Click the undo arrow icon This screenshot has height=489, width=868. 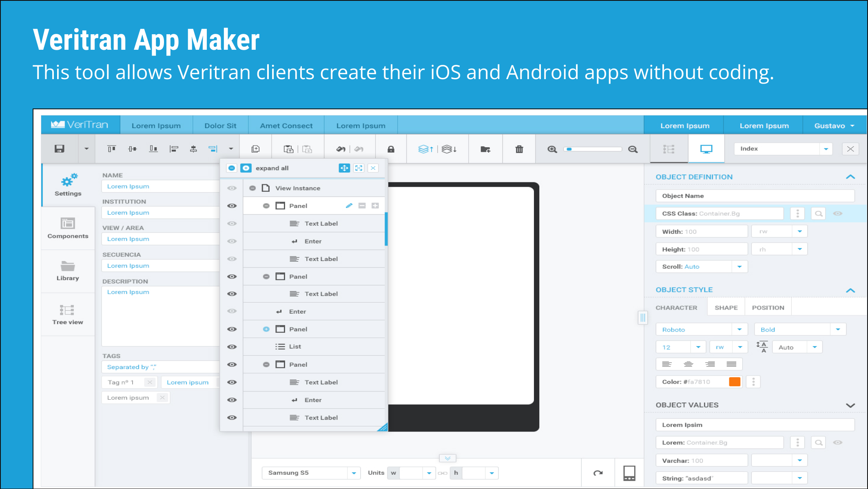click(x=341, y=149)
